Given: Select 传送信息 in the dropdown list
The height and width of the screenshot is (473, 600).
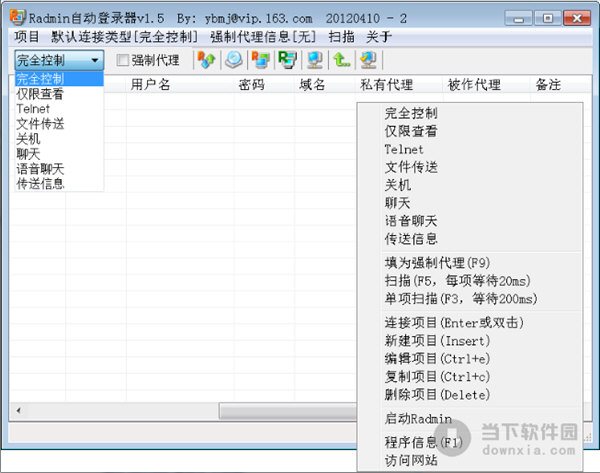Looking at the screenshot, I should 59,184.
